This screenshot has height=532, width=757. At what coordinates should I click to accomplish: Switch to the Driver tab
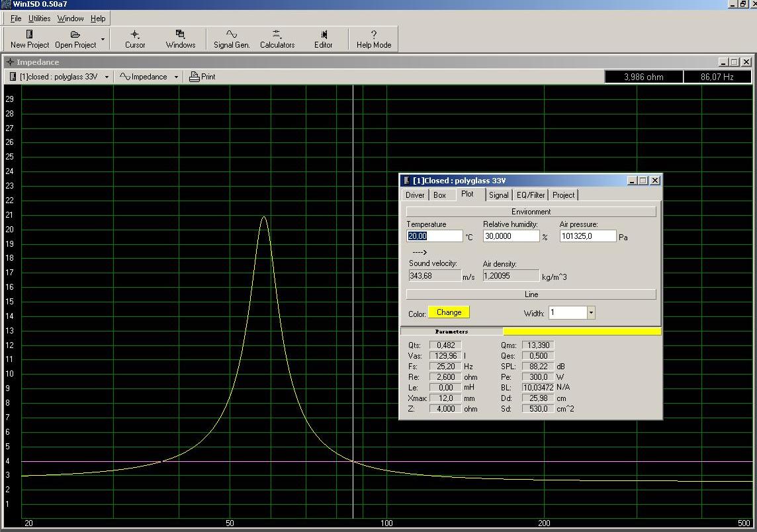(415, 195)
